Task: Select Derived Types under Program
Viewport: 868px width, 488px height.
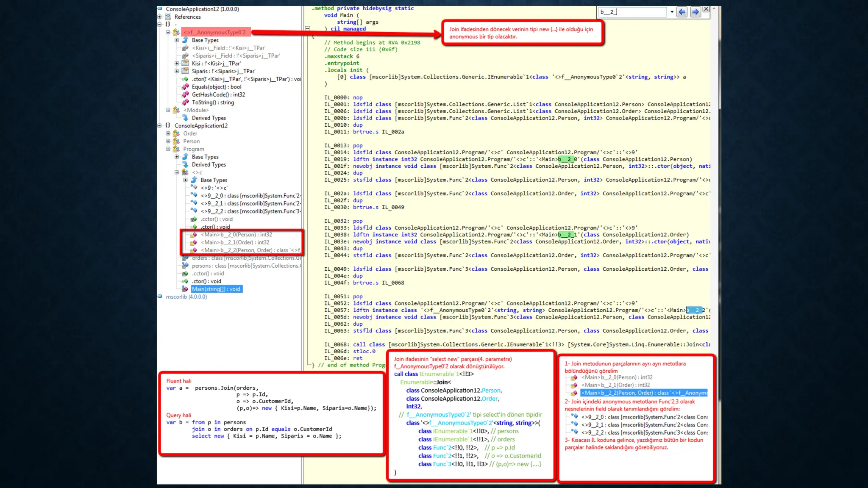Action: 209,164
